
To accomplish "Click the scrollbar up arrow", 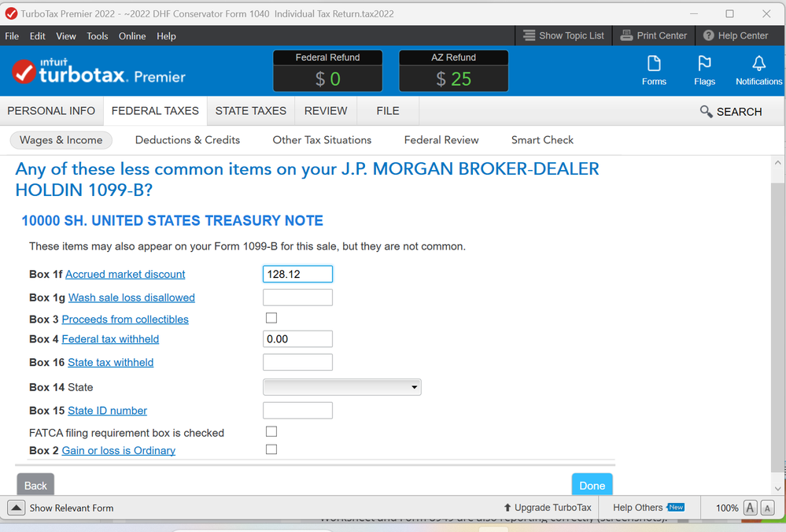I will (777, 163).
